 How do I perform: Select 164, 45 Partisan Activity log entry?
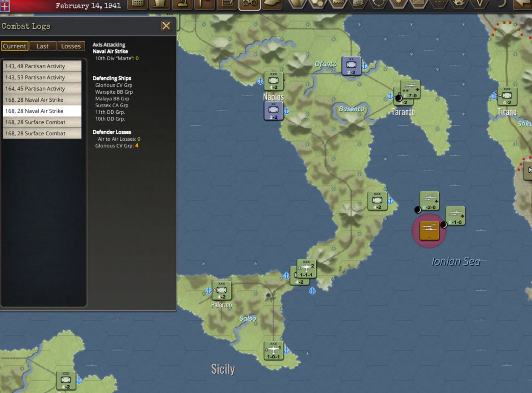[x=42, y=88]
